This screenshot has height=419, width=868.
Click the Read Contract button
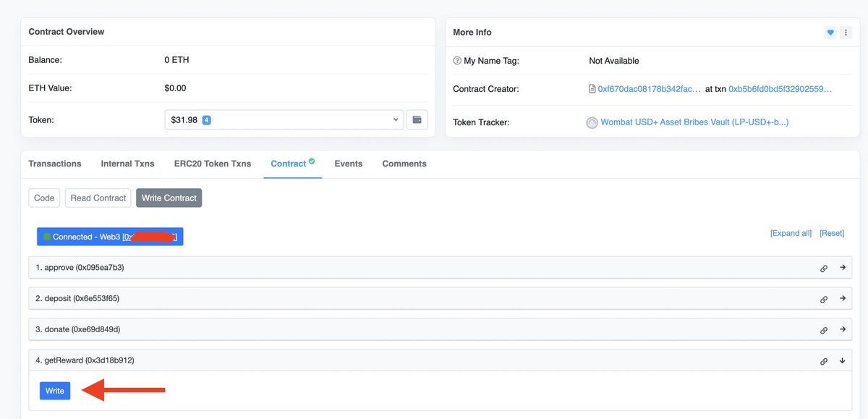pos(98,198)
